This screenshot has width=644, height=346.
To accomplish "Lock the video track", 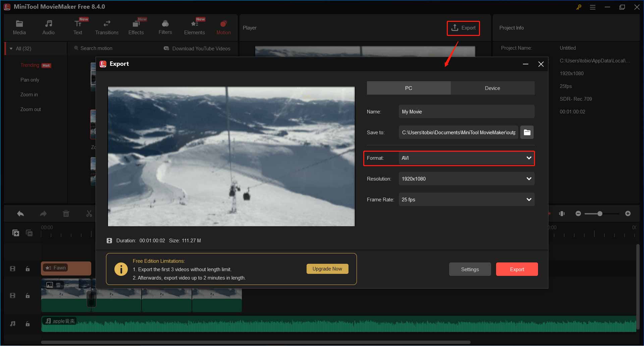I will pos(28,296).
